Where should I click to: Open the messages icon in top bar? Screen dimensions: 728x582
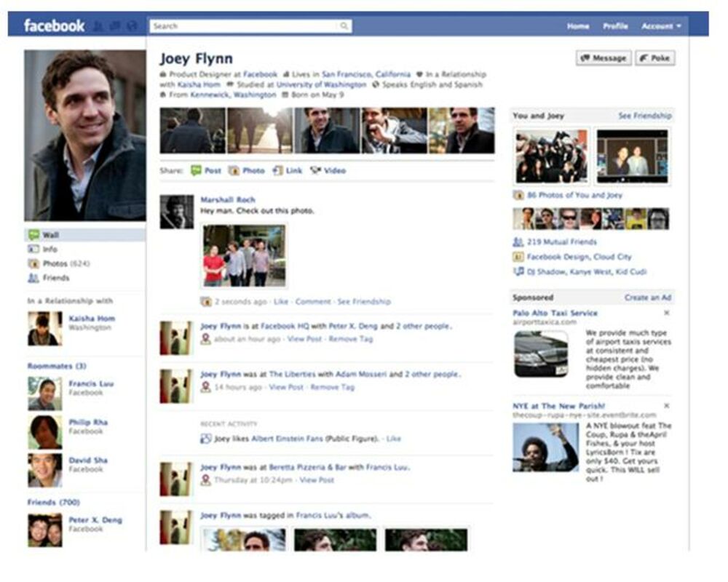(114, 26)
